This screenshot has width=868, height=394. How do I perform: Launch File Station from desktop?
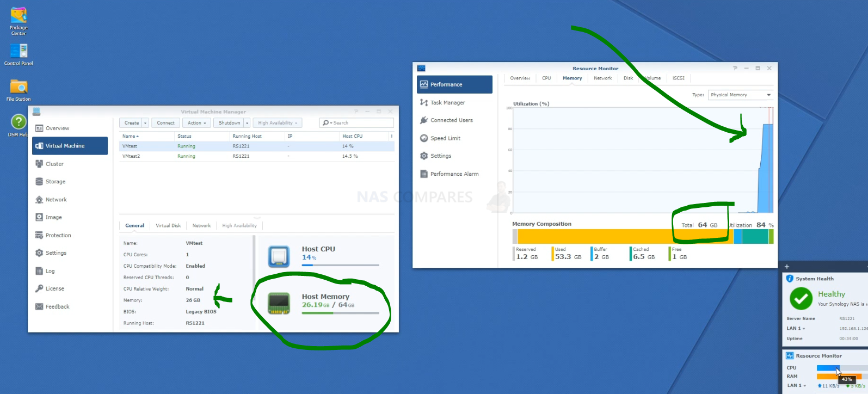click(19, 90)
